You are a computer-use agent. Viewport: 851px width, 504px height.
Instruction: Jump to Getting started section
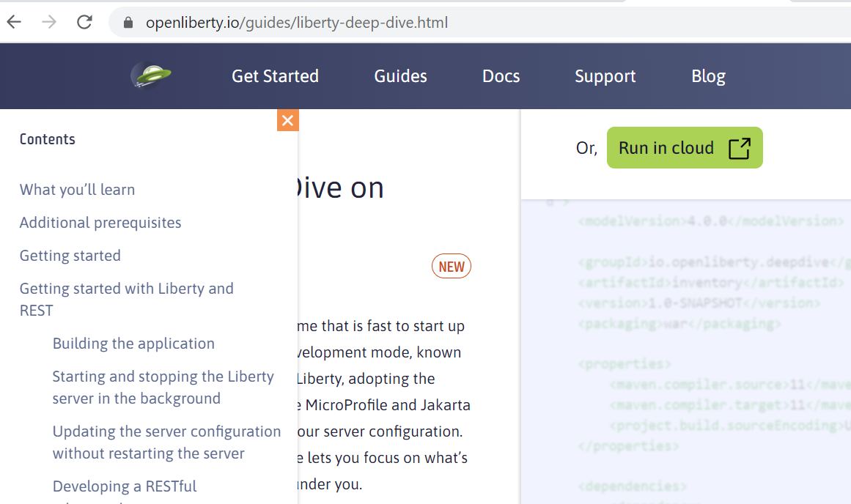pyautogui.click(x=70, y=256)
